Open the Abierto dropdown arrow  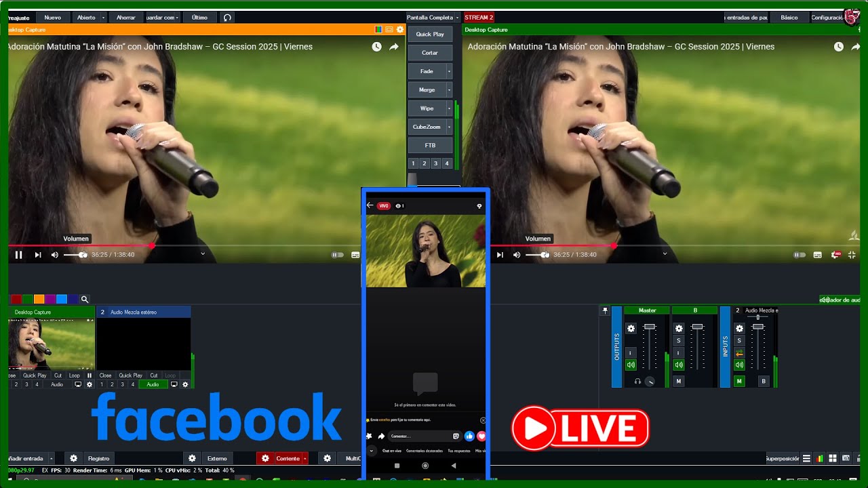click(104, 18)
